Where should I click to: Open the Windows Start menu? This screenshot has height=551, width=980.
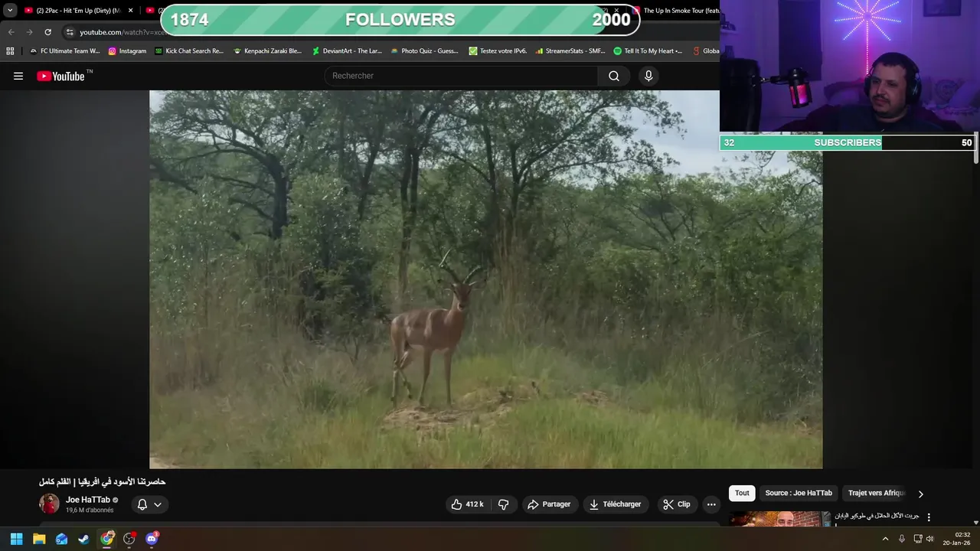coord(16,539)
